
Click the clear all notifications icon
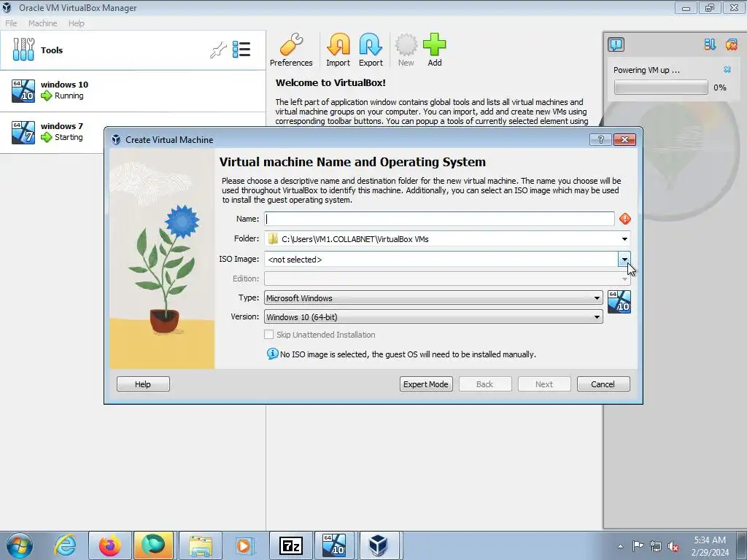pyautogui.click(x=731, y=44)
